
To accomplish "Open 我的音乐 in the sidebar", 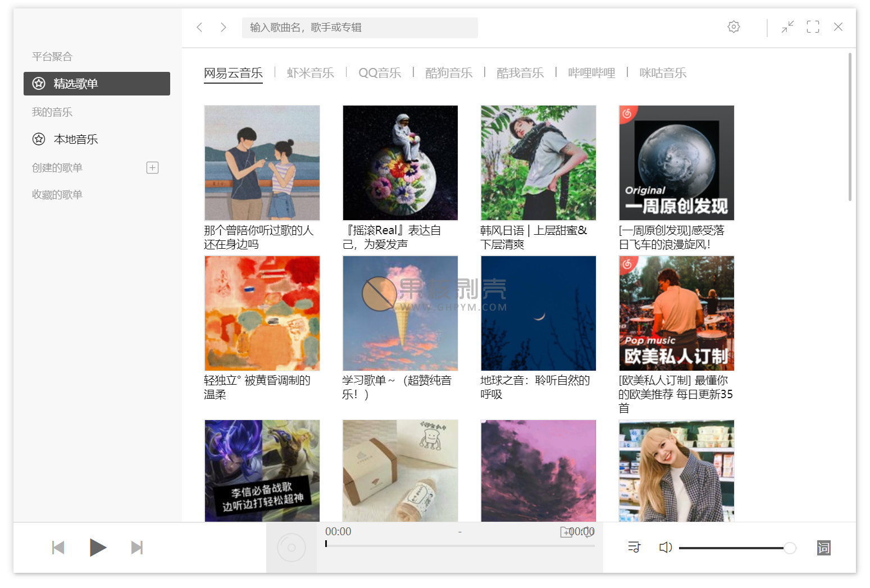I will point(51,112).
